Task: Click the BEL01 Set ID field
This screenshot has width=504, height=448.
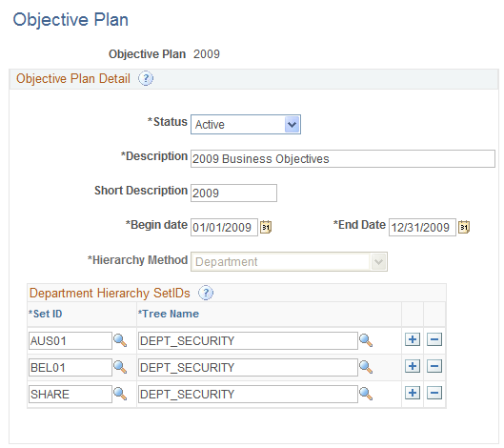Action: 71,368
